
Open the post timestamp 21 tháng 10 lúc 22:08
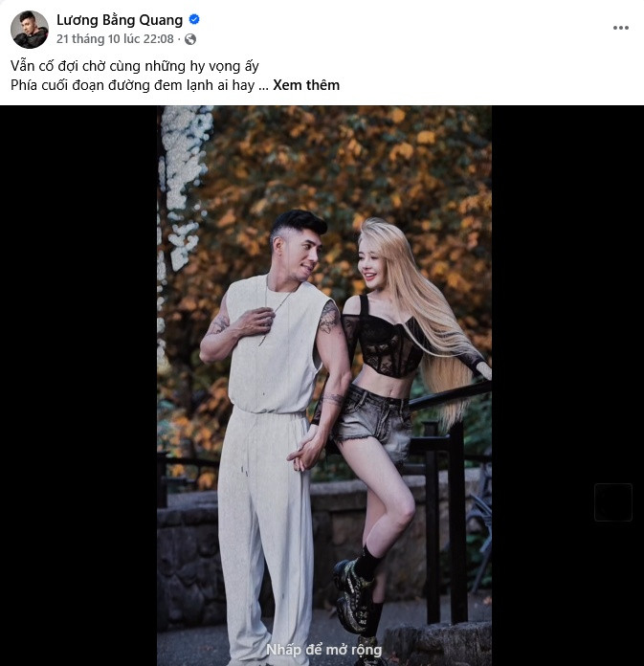tap(115, 39)
